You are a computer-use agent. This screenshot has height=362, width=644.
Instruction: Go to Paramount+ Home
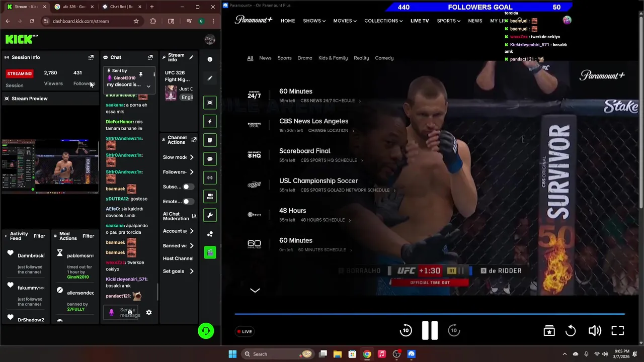pos(288,21)
